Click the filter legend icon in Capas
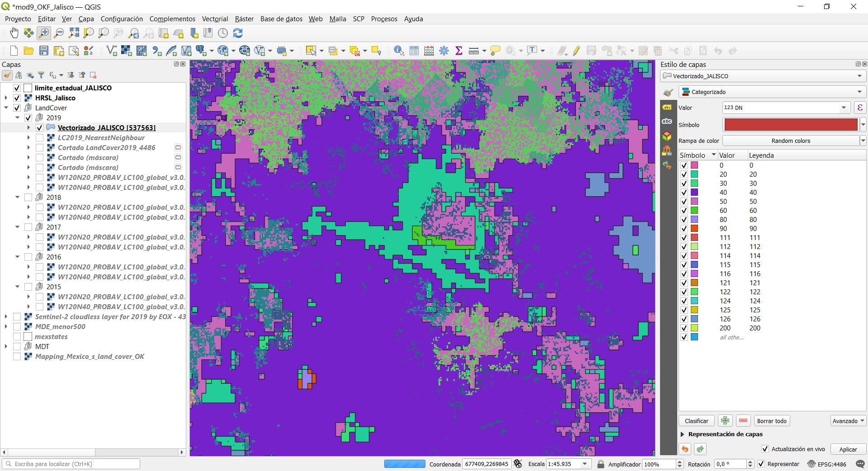 (41, 75)
